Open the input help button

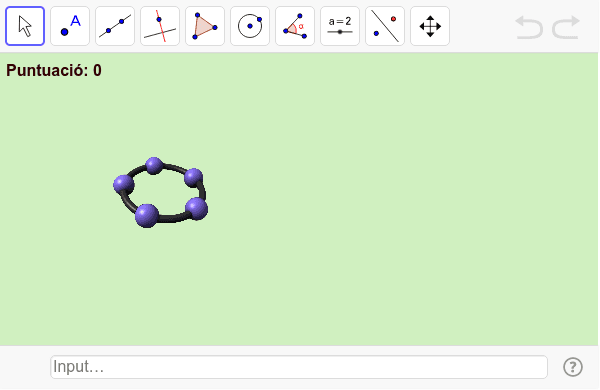[573, 367]
